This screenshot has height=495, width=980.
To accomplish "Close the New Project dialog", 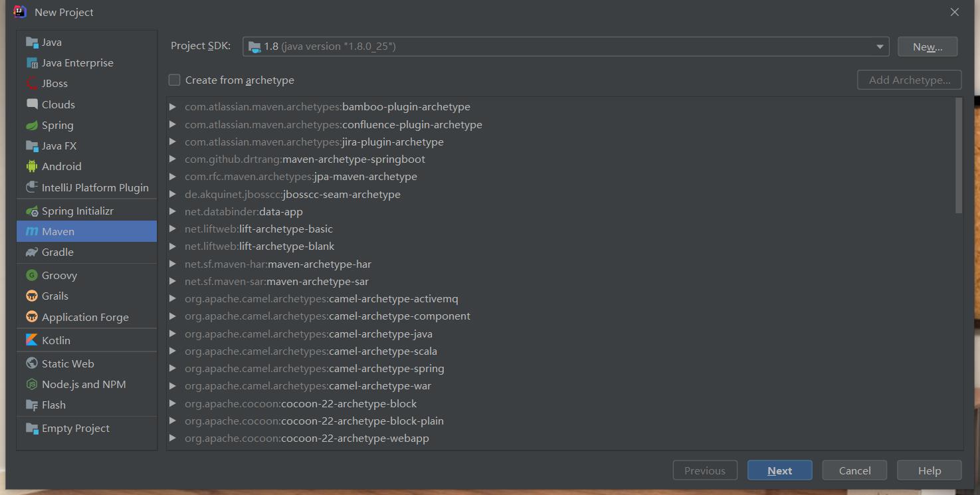I will tap(955, 12).
